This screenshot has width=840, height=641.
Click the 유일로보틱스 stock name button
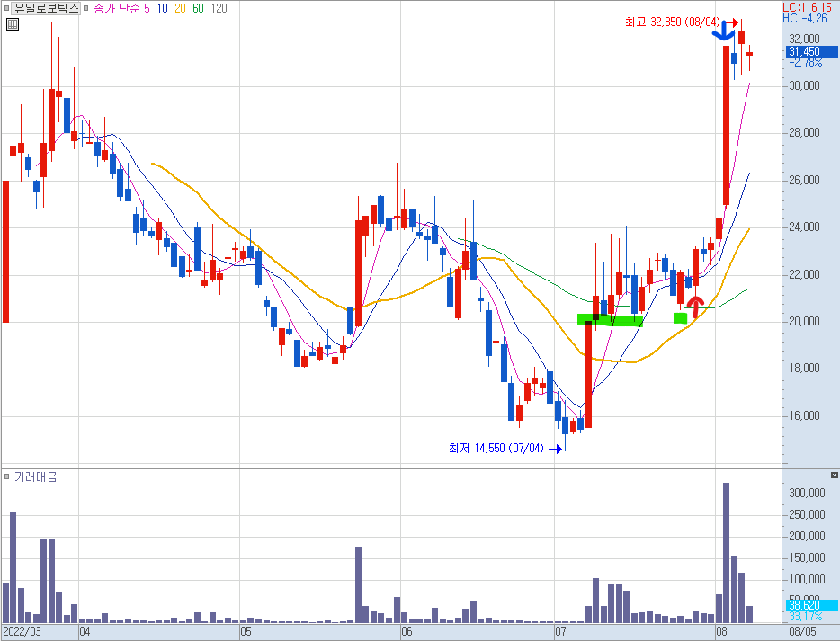(x=47, y=8)
